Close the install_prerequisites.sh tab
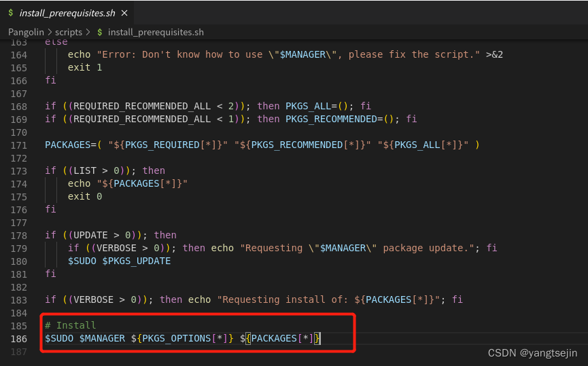The width and height of the screenshot is (588, 366). coord(124,13)
